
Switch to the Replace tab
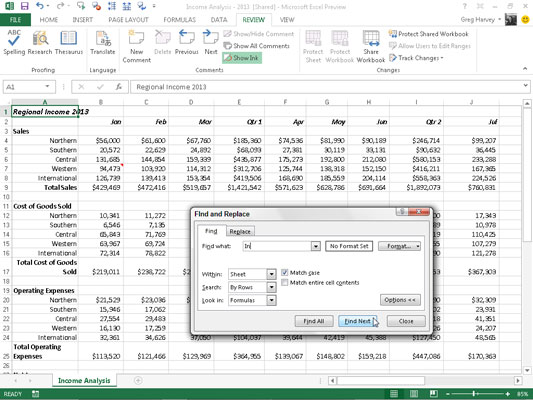coord(240,231)
